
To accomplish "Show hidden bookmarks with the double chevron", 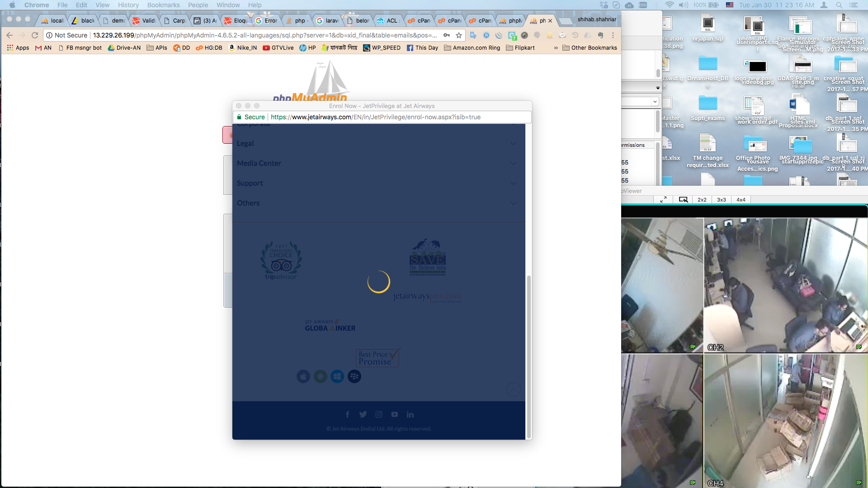I will tap(556, 48).
